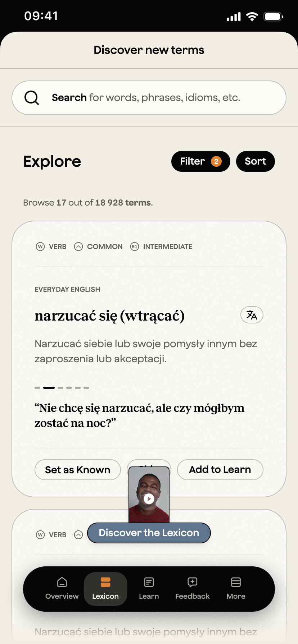The image size is (298, 644).
Task: Click the Discover the Lexicon button
Action: 149,533
